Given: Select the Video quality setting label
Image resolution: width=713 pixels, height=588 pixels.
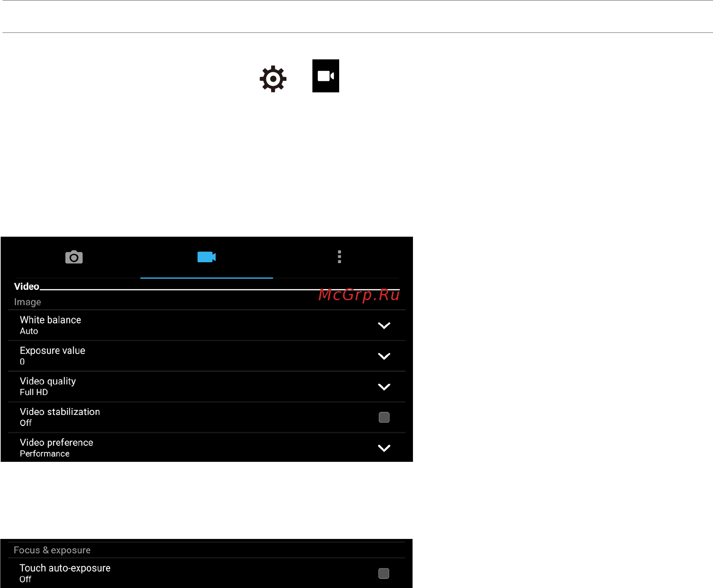Looking at the screenshot, I should click(x=48, y=381).
